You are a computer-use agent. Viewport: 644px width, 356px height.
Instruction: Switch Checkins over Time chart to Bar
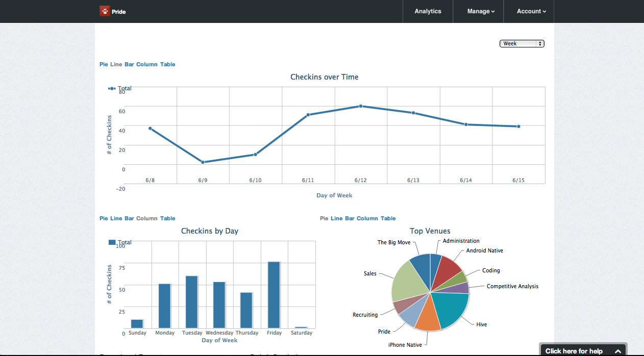pyautogui.click(x=129, y=65)
